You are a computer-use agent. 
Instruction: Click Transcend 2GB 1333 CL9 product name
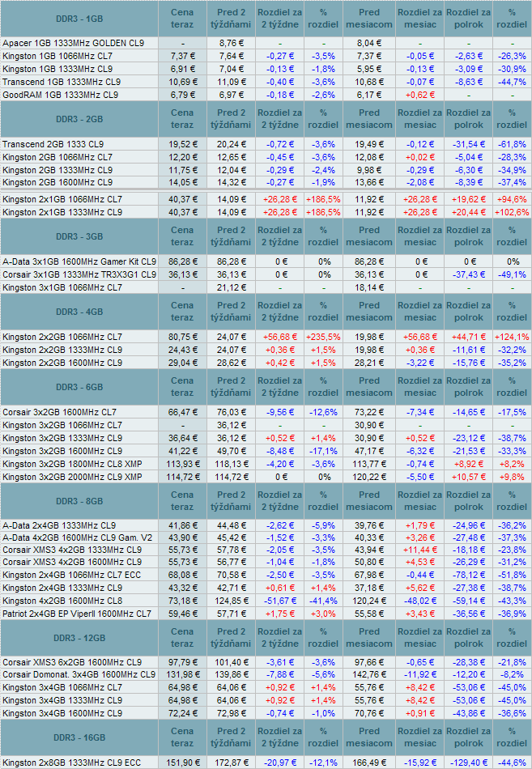53,143
